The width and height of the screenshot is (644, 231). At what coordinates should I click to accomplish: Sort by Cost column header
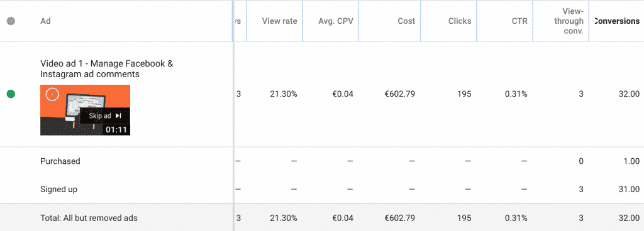pyautogui.click(x=406, y=21)
